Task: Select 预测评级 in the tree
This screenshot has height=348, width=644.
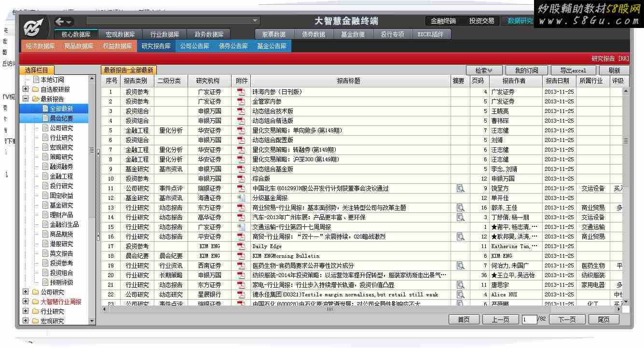Action: pos(61,282)
